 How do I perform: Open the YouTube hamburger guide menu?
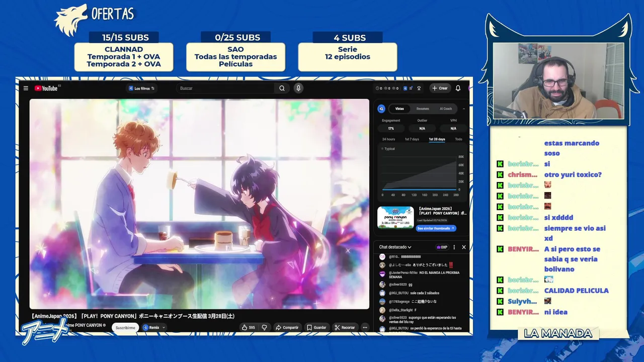pos(26,88)
